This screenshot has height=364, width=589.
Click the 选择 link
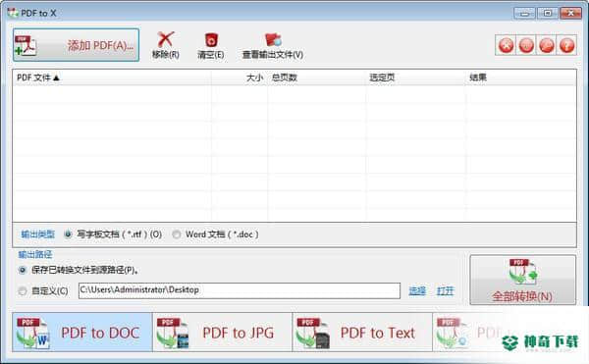click(417, 290)
